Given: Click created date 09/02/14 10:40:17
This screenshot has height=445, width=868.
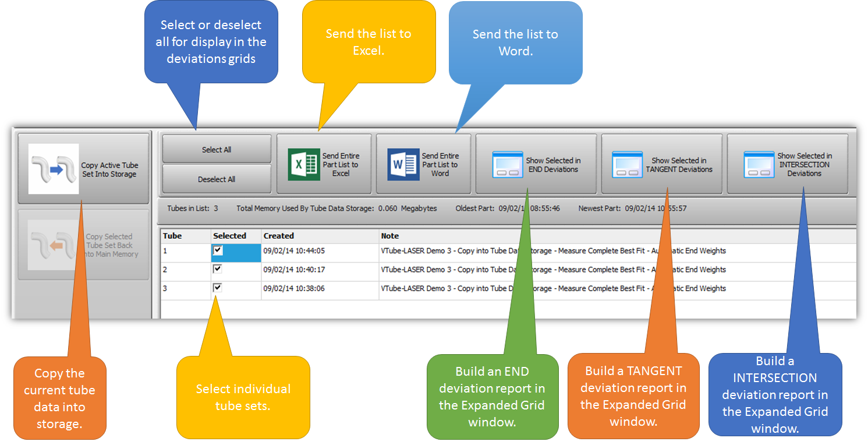Looking at the screenshot, I should coord(294,270).
